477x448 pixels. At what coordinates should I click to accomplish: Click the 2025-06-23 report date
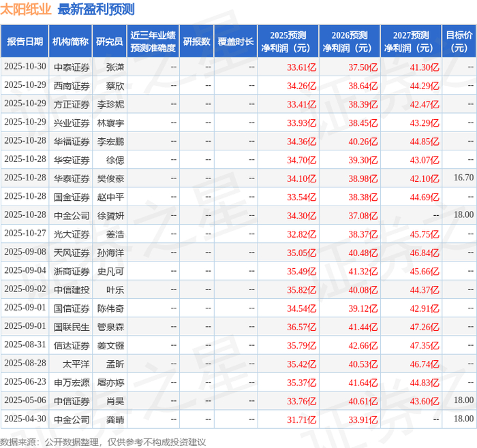pyautogui.click(x=25, y=381)
